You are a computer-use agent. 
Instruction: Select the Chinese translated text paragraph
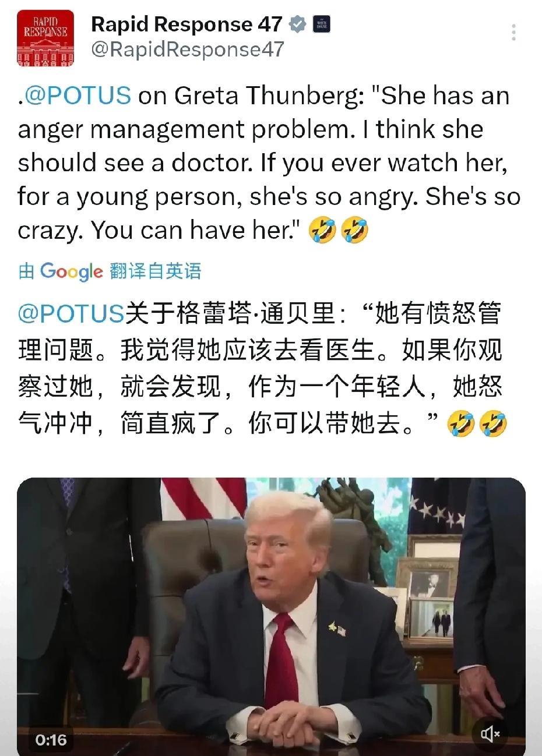point(262,369)
